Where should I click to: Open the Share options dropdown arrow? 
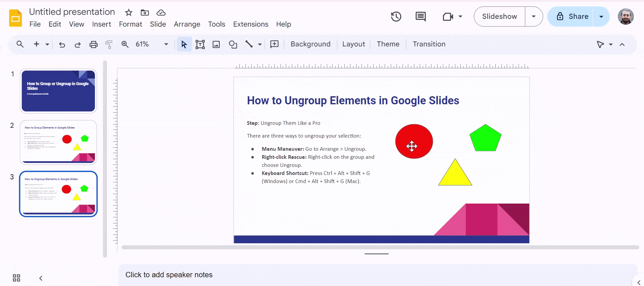601,16
